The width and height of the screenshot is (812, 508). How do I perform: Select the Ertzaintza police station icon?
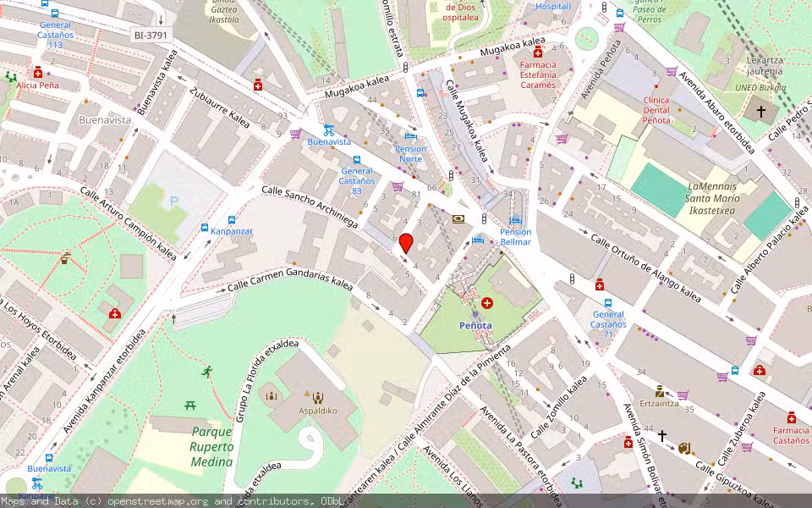pyautogui.click(x=659, y=393)
